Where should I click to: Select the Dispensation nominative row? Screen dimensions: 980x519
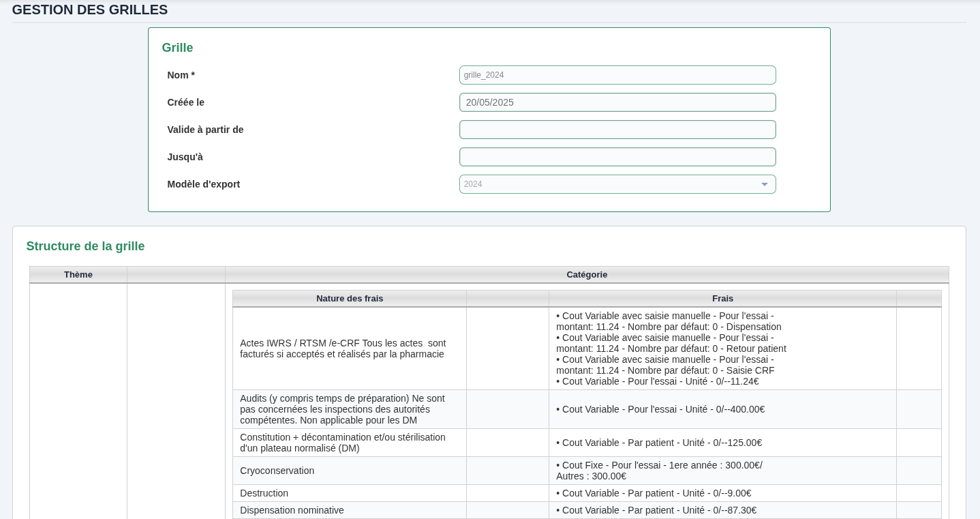point(292,510)
